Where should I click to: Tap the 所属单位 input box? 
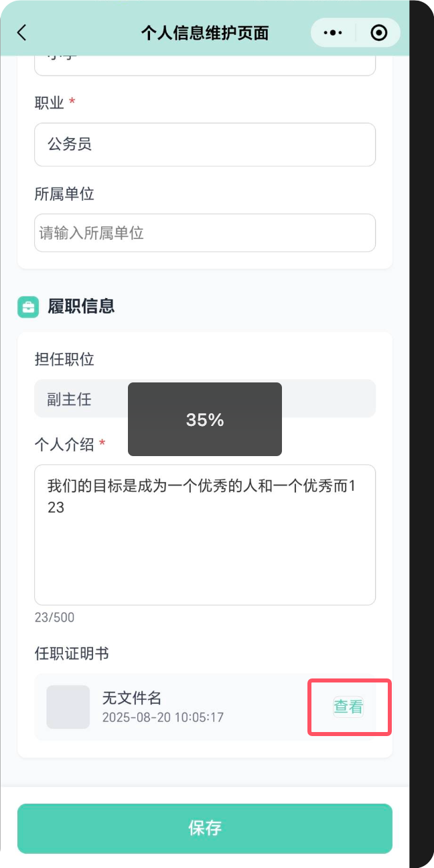tap(204, 232)
